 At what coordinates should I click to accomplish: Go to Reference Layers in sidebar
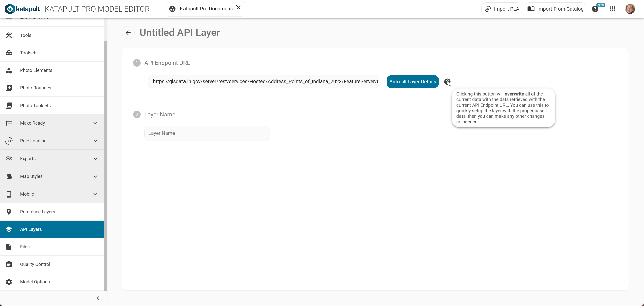(38, 212)
